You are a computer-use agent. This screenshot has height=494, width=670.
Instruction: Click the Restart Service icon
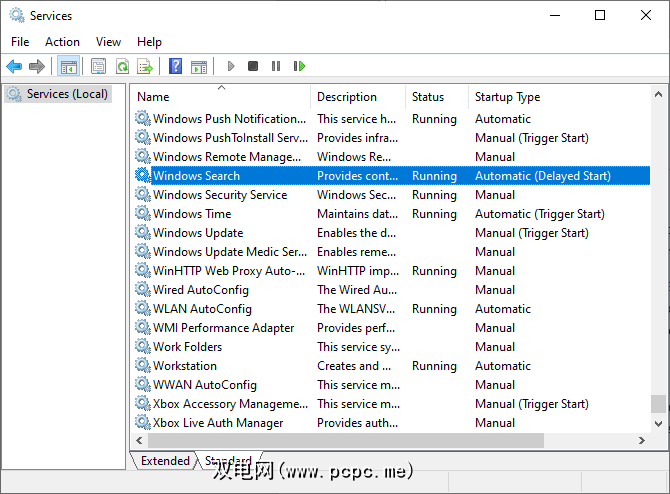299,67
